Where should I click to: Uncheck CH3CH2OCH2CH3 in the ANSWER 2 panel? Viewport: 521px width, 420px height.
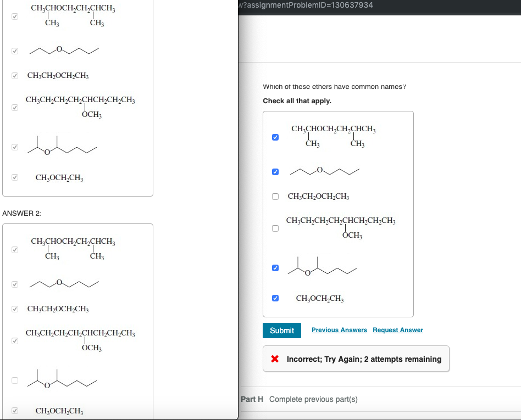14,309
